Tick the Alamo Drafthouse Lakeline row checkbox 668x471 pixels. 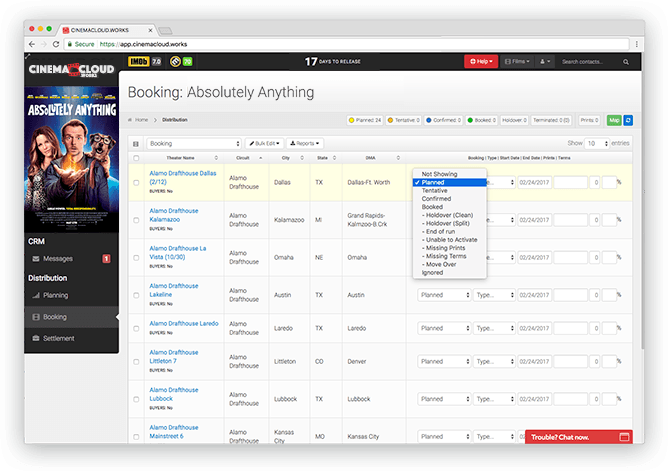[136, 295]
